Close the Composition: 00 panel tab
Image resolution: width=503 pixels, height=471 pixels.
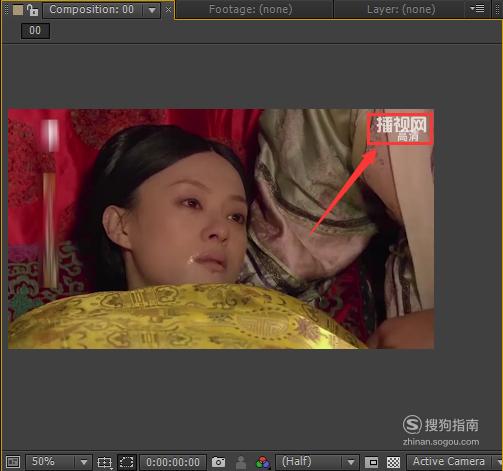coord(168,10)
